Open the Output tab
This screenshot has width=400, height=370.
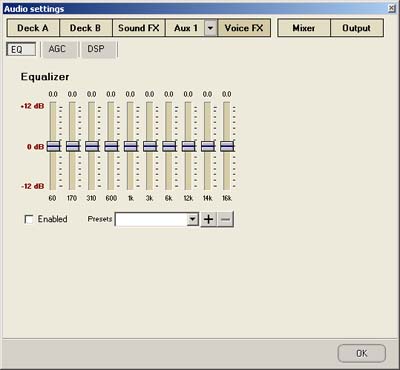357,28
